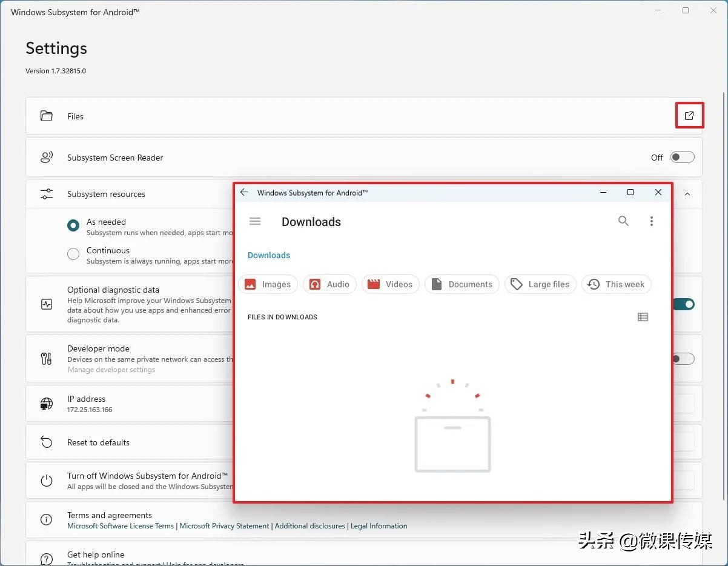This screenshot has height=566, width=728.
Task: Toggle the Developer mode switch
Action: (684, 359)
